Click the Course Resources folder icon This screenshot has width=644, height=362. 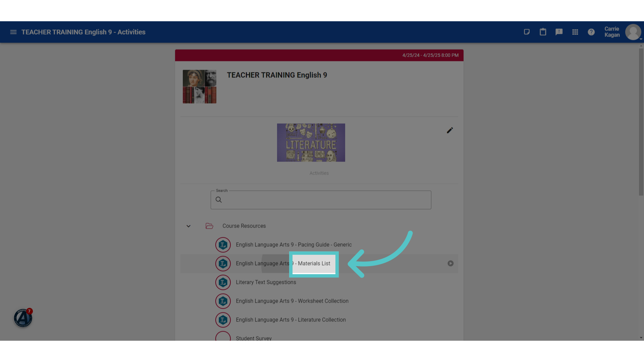pyautogui.click(x=209, y=226)
